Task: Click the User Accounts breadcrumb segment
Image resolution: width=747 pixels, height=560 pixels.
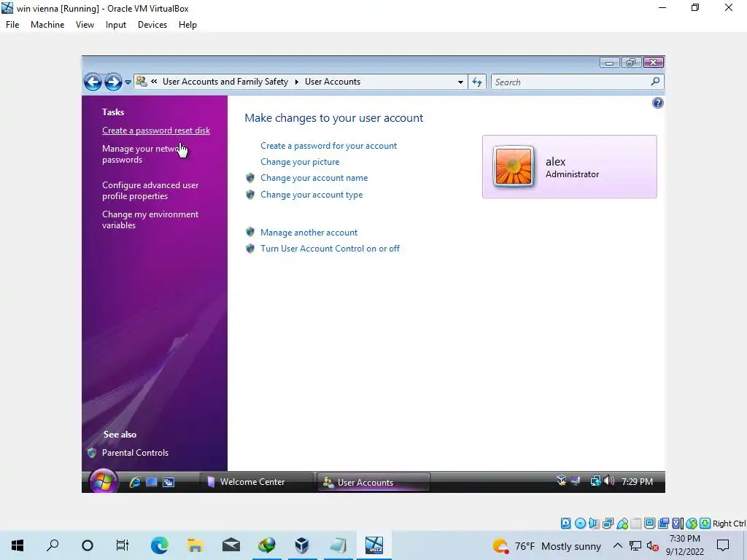Action: (x=333, y=82)
